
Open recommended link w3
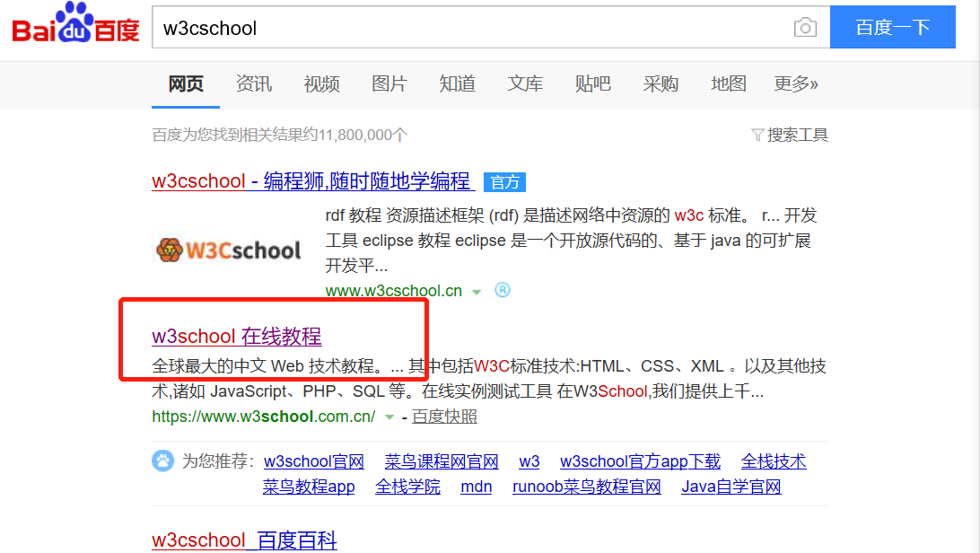pos(529,461)
